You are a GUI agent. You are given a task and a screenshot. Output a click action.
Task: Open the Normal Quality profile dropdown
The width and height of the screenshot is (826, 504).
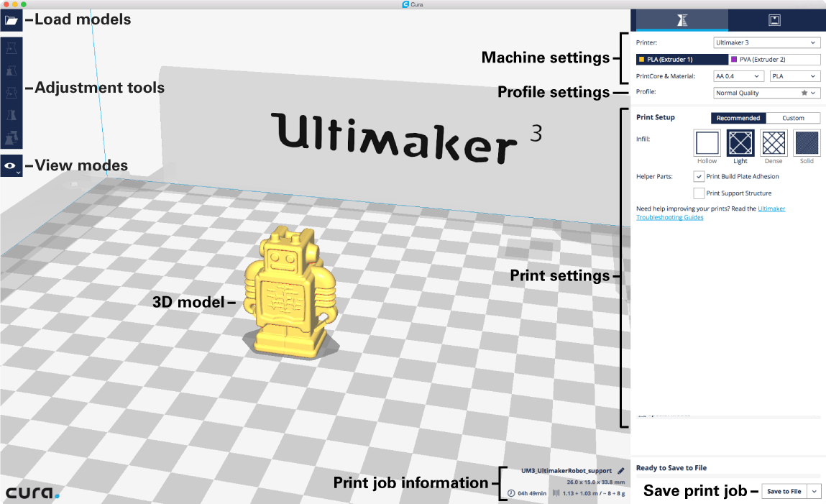coord(766,93)
